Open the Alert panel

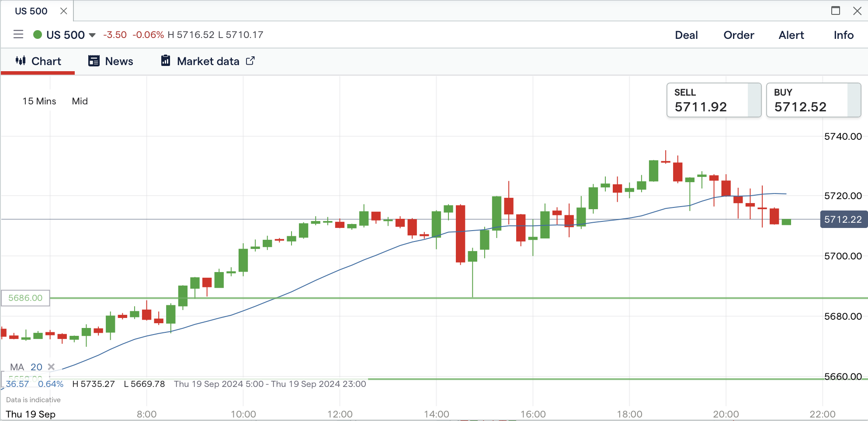coord(791,35)
